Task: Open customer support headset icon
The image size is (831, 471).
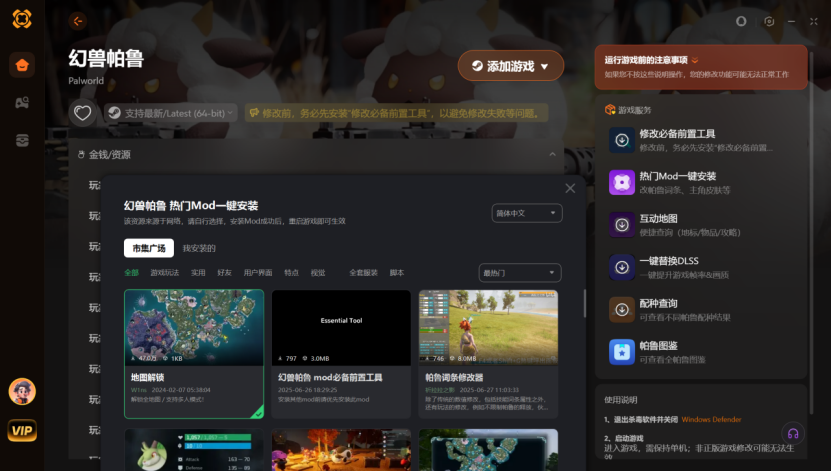Action: coord(793,434)
